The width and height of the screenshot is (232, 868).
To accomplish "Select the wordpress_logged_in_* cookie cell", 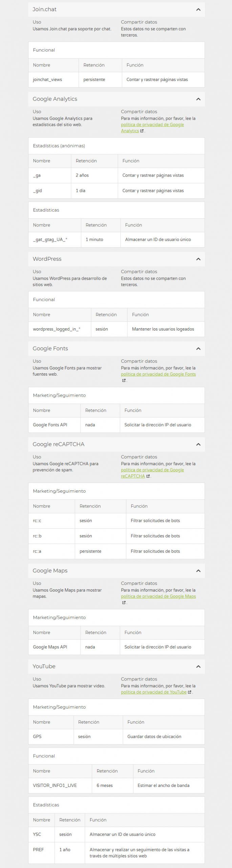I will tap(60, 329).
